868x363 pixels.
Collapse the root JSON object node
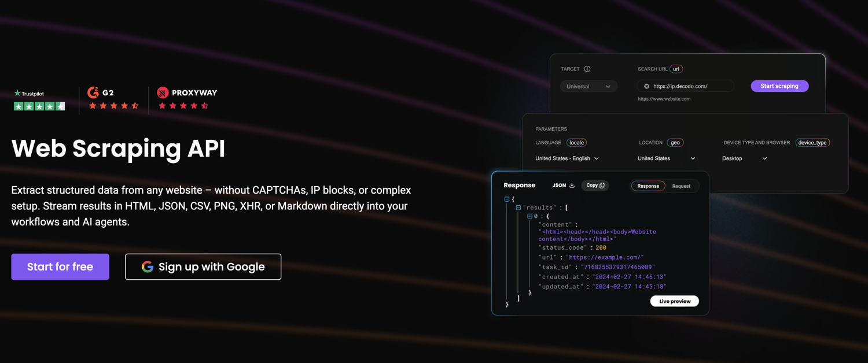click(x=507, y=199)
